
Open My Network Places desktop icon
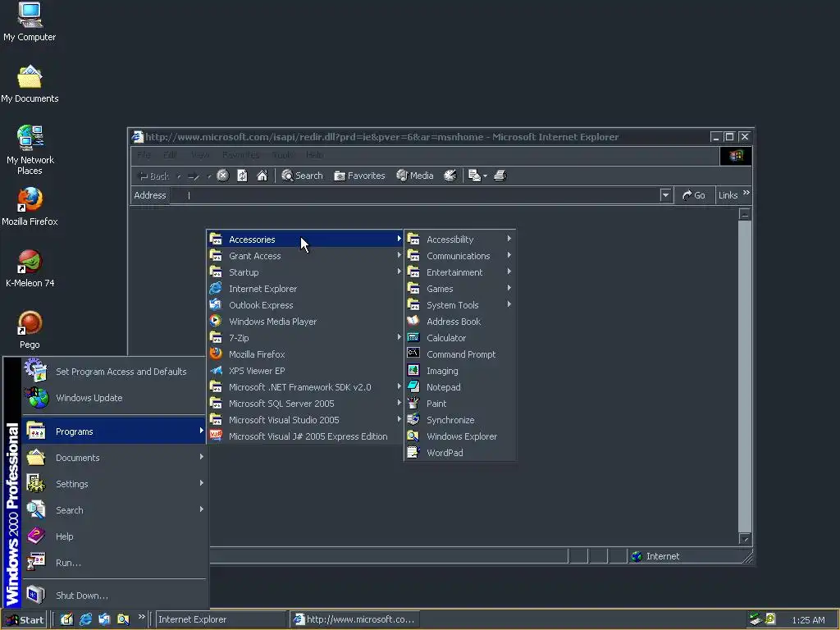click(30, 150)
